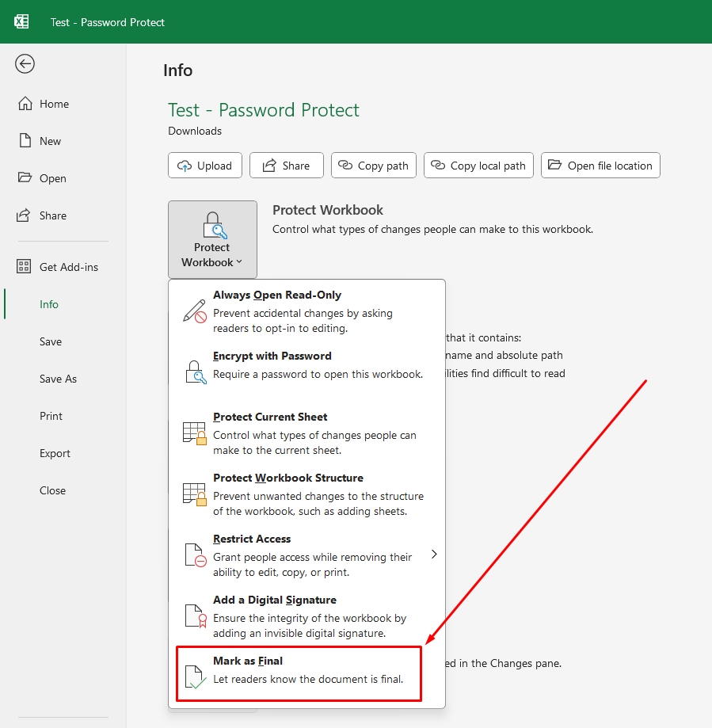712x728 pixels.
Task: Click the Downloads location text
Action: (195, 131)
